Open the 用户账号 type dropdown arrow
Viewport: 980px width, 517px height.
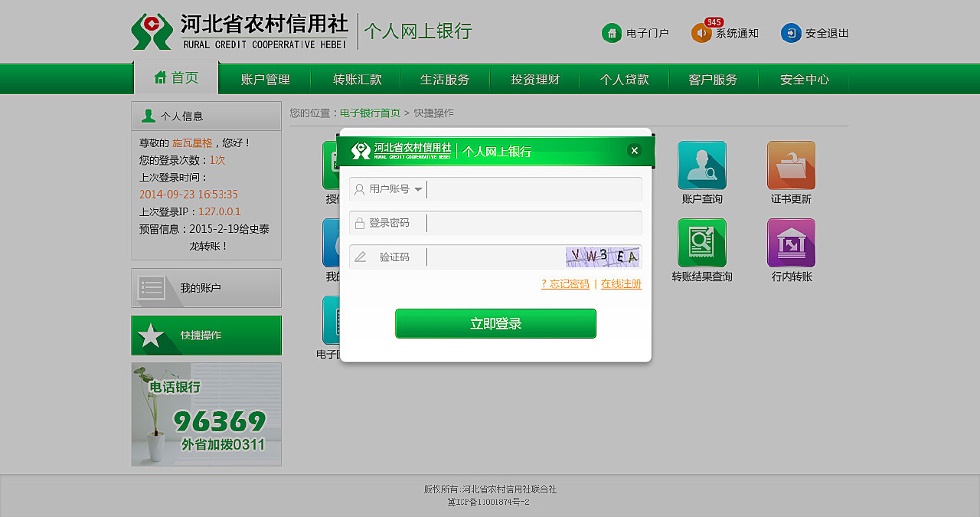click(418, 189)
